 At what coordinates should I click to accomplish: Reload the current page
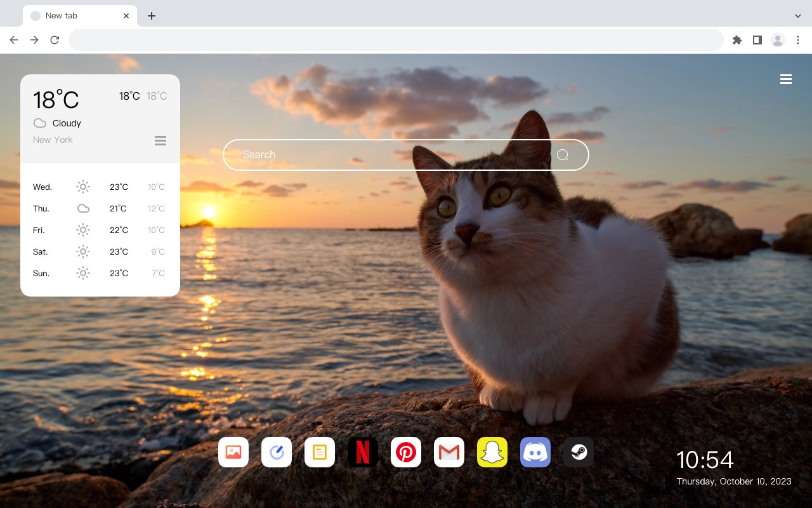55,40
